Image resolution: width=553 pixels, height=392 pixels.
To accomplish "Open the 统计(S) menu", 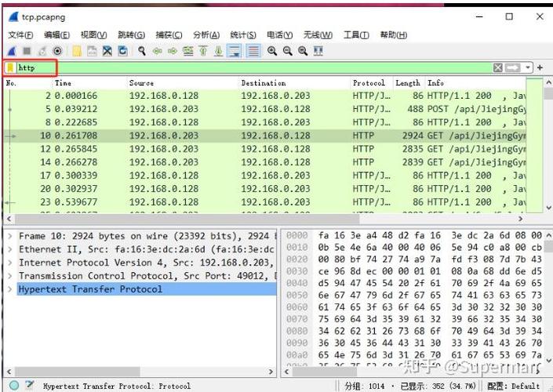I will pyautogui.click(x=243, y=35).
